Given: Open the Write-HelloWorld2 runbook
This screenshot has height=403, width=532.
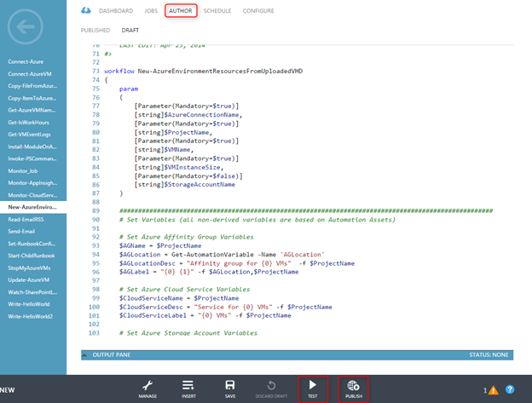Looking at the screenshot, I should pos(30,316).
